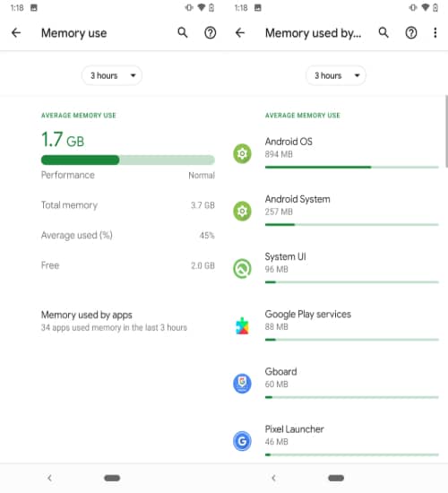Tap the Pixel Launcher icon
The width and height of the screenshot is (448, 493).
242,441
